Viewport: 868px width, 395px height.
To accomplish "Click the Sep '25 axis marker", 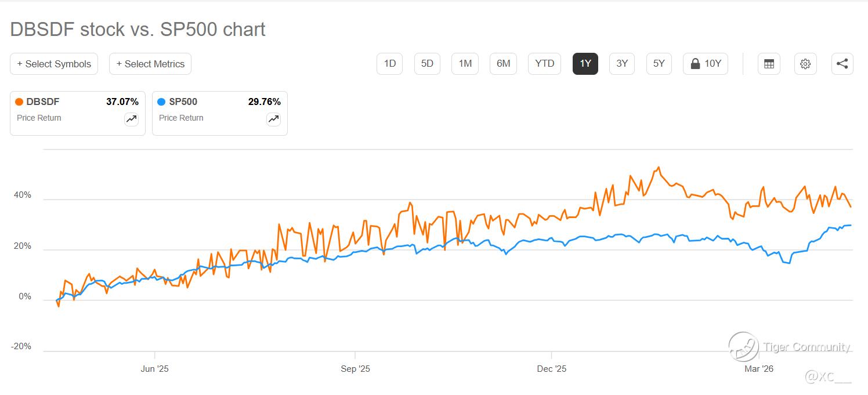I will coord(355,369).
